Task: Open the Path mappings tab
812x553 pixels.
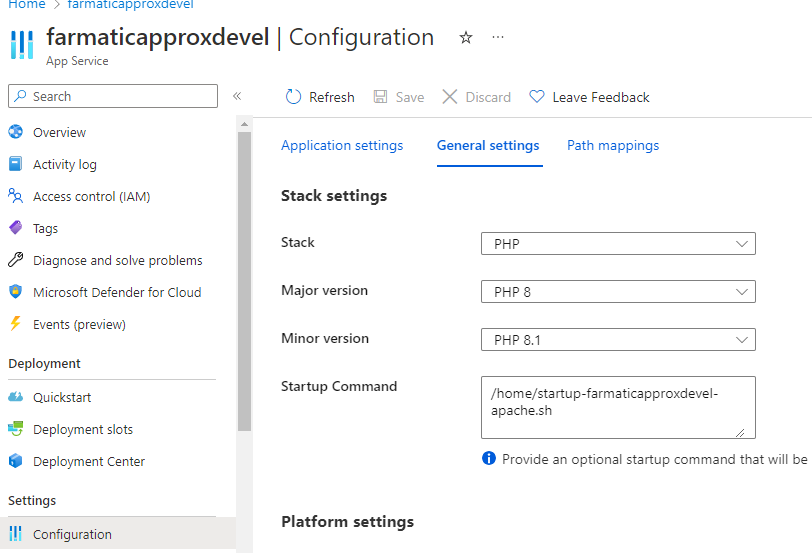Action: click(613, 145)
